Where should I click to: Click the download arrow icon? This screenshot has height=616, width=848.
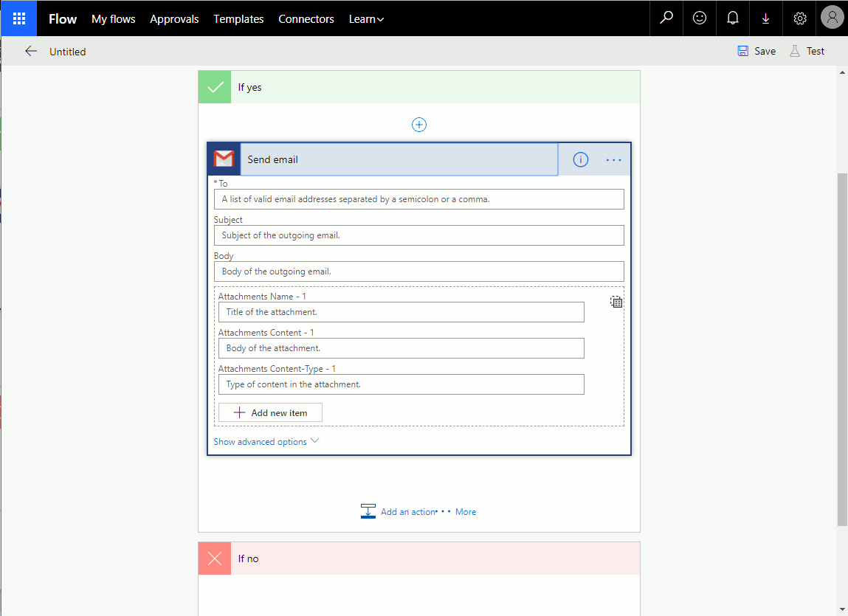[x=765, y=18]
